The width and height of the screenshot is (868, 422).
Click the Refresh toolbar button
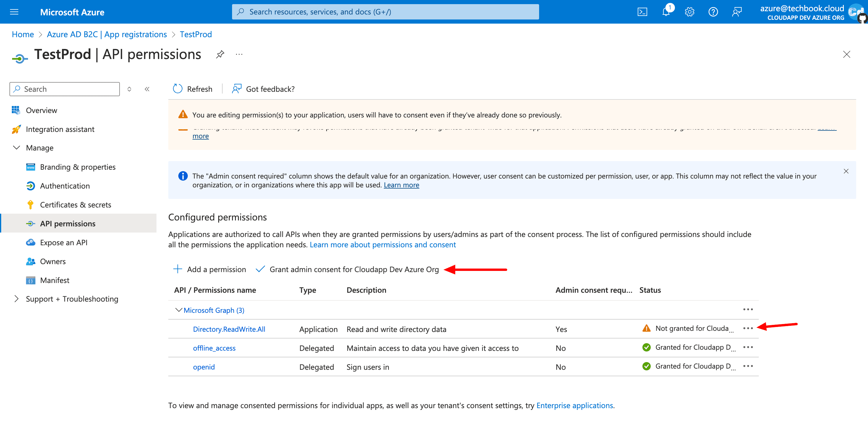click(x=193, y=89)
